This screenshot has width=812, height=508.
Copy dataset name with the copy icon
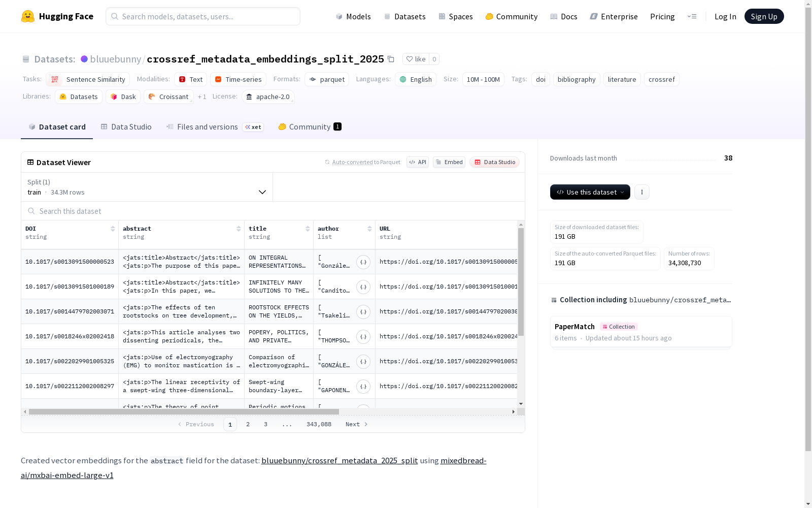pyautogui.click(x=391, y=59)
